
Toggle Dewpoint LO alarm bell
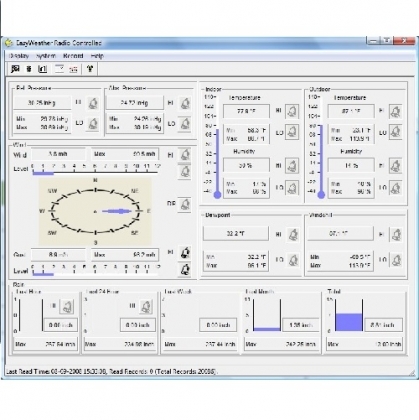pyautogui.click(x=293, y=260)
